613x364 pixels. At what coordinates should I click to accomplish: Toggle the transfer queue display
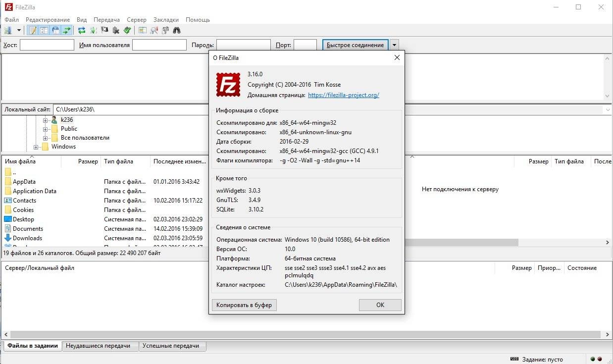pos(67,30)
